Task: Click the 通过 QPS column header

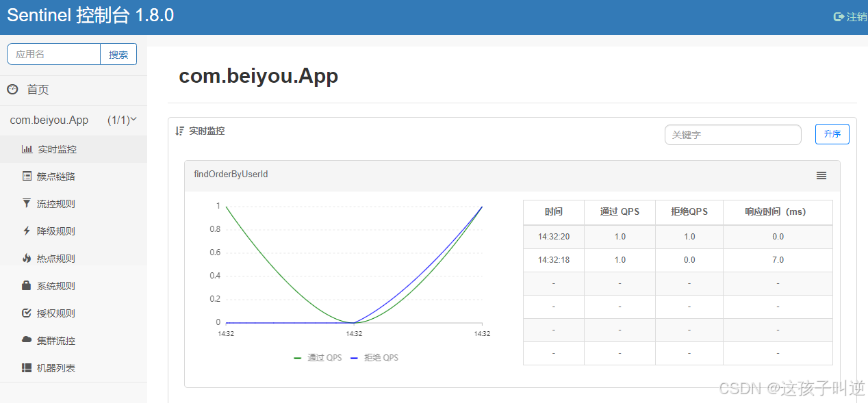Action: [x=620, y=212]
